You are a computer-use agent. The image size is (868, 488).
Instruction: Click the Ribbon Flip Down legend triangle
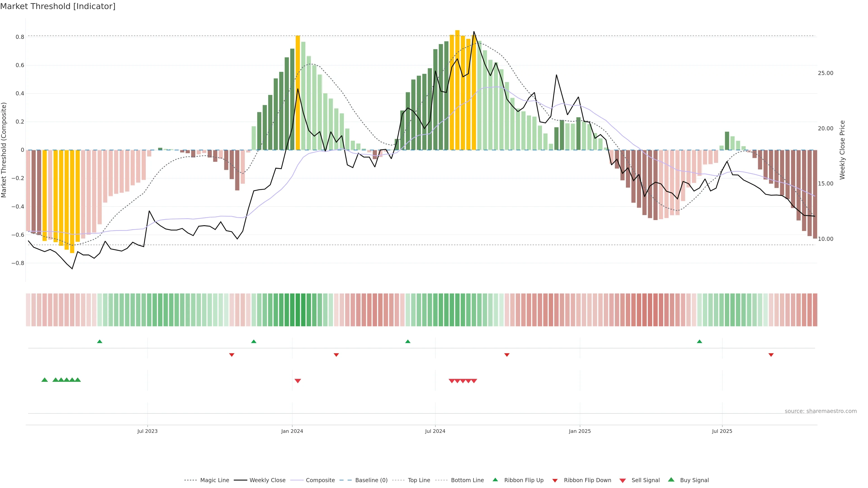tap(555, 481)
